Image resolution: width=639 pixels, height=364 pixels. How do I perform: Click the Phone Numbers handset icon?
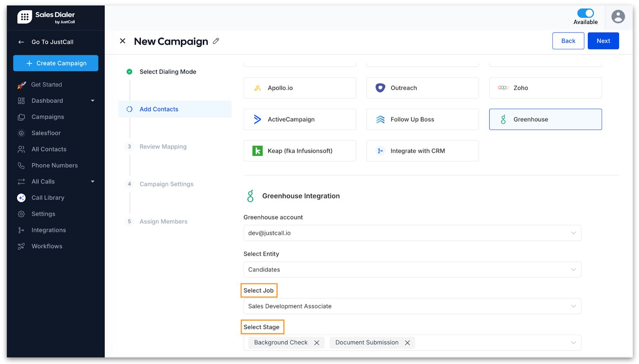tap(21, 165)
